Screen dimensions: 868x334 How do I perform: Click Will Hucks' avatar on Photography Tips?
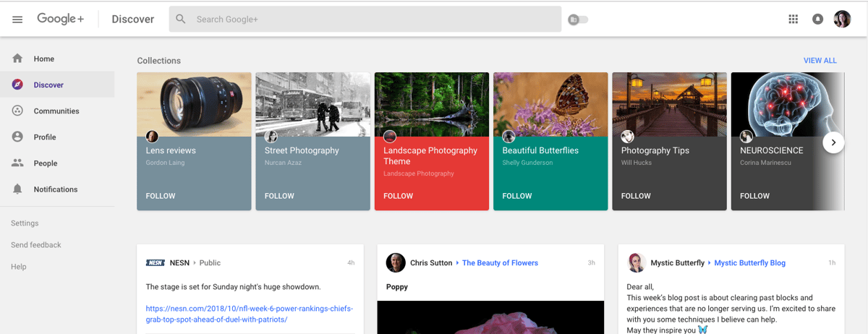[x=627, y=137]
